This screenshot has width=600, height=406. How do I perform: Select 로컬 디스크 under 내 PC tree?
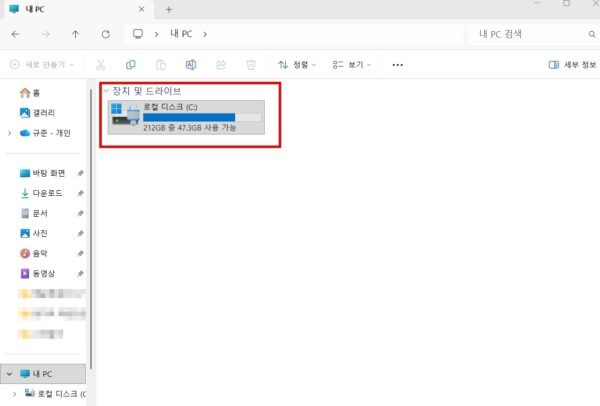click(x=55, y=394)
